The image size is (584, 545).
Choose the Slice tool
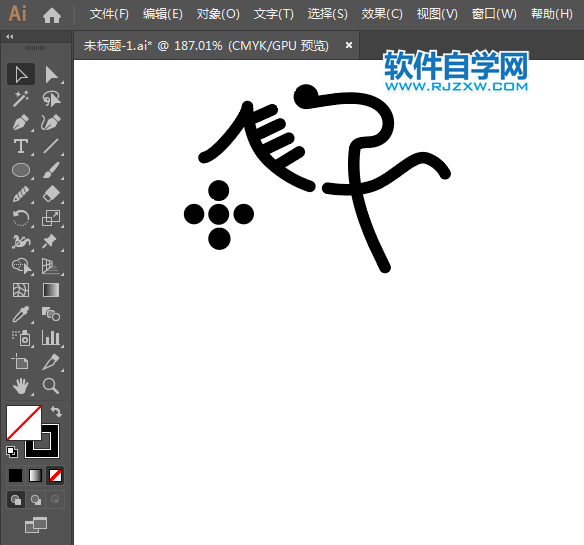tap(51, 362)
